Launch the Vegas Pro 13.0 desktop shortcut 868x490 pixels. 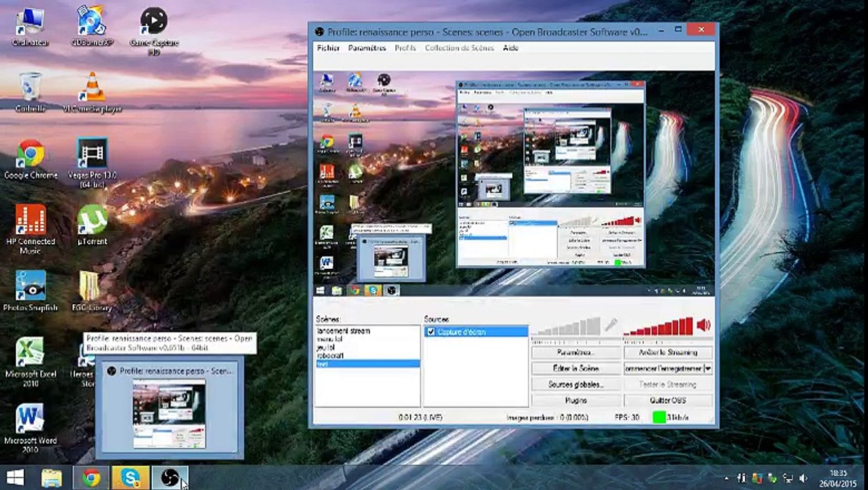(x=92, y=163)
